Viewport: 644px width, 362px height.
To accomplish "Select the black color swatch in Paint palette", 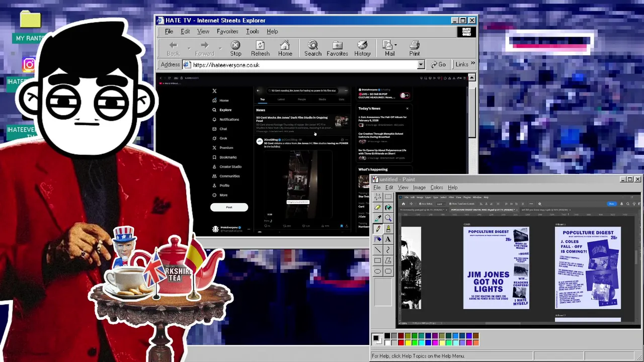I will coord(387,336).
